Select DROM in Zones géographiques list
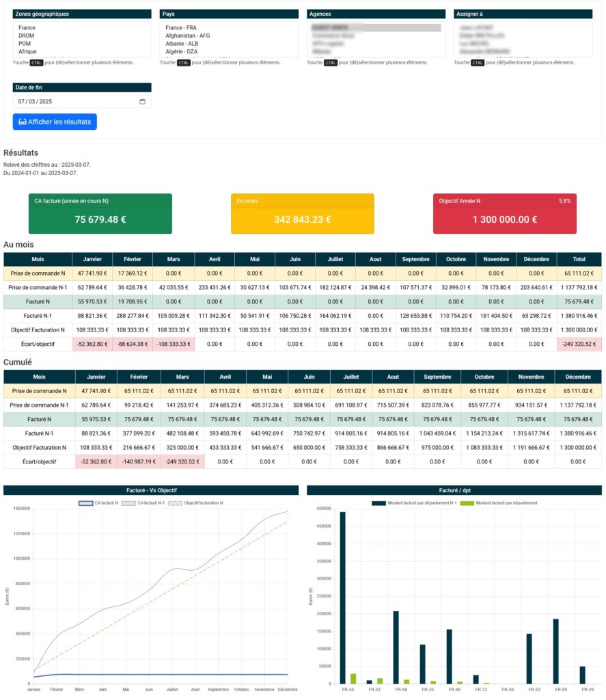Viewport: 606px width, 700px height. click(x=27, y=36)
